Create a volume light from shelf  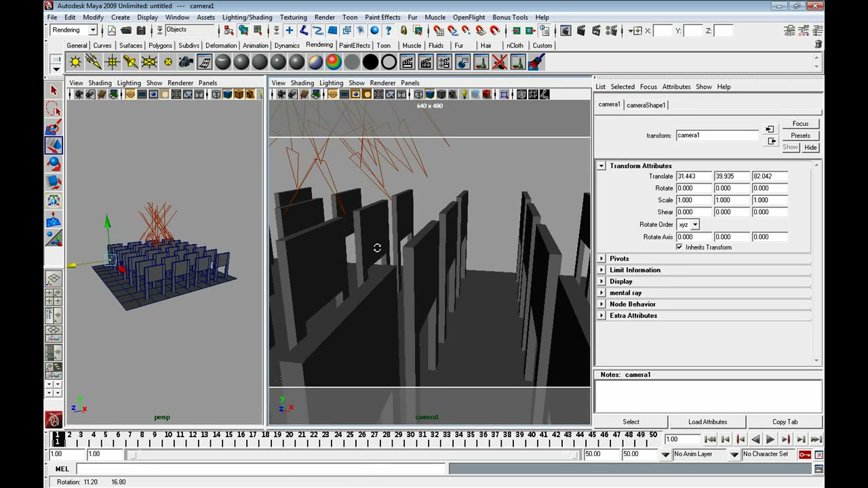167,62
